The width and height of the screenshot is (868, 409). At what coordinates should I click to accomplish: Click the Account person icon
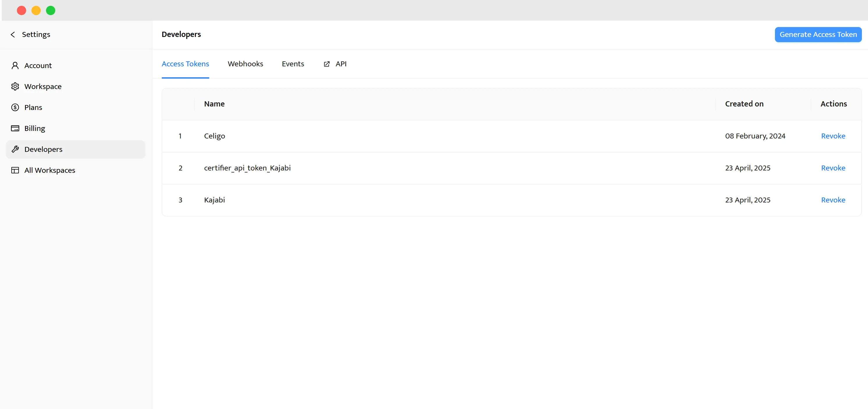pyautogui.click(x=15, y=65)
